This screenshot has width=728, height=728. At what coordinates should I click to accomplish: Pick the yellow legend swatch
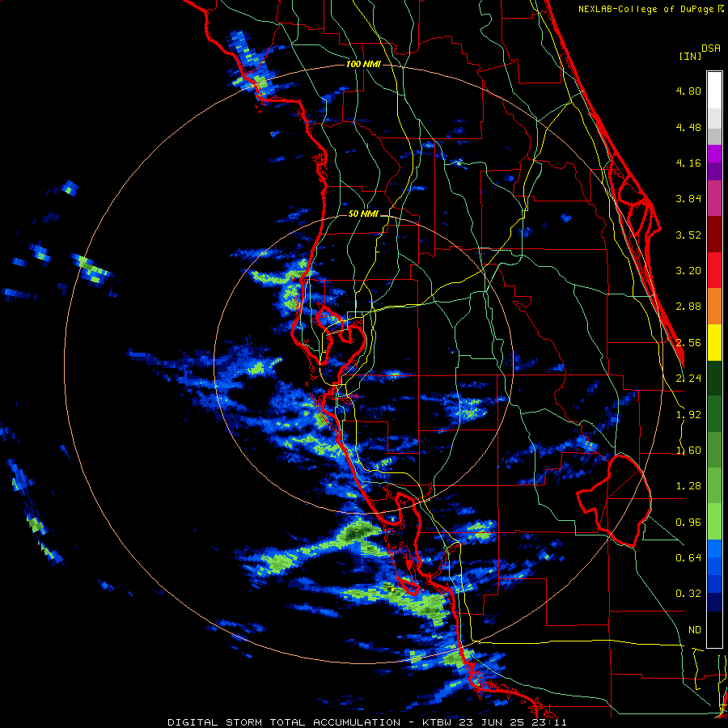coord(714,342)
